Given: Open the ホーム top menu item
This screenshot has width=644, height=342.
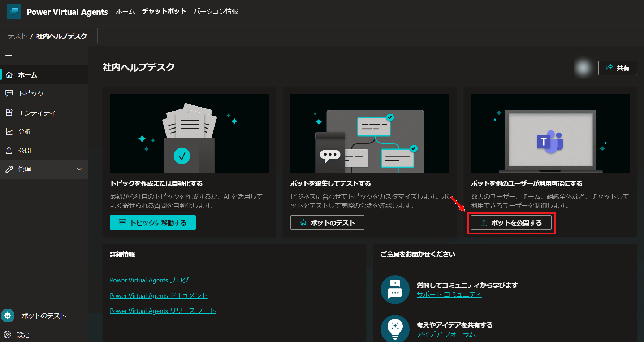Looking at the screenshot, I should coord(125,12).
